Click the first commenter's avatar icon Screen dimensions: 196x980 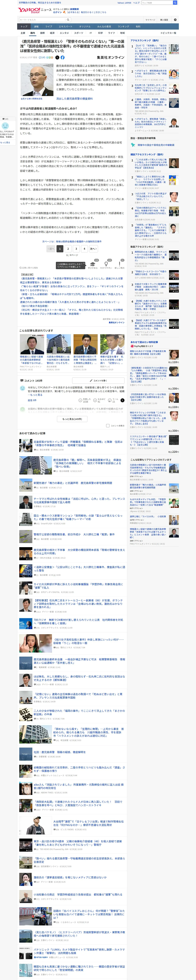(22, 388)
